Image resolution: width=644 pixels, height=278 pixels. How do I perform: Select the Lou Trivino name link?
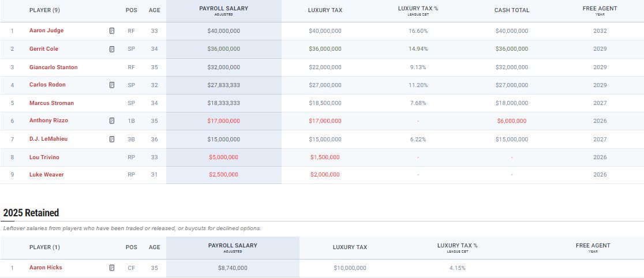(44, 157)
